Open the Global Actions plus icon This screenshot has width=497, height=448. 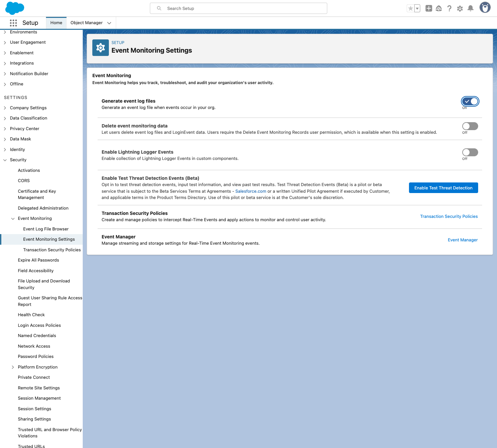(x=429, y=9)
